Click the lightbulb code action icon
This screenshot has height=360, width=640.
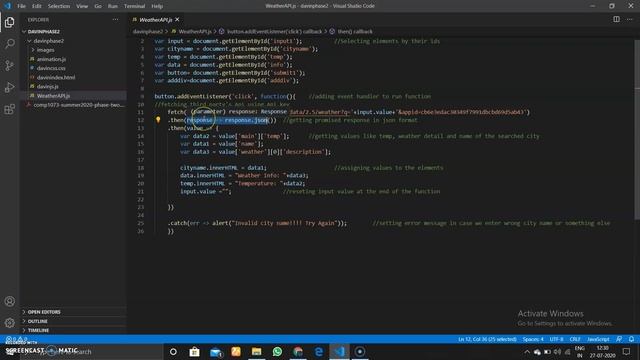(158, 120)
